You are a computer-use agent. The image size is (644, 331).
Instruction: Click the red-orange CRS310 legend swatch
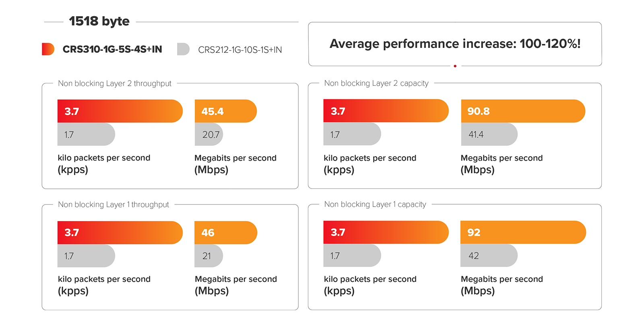(48, 49)
